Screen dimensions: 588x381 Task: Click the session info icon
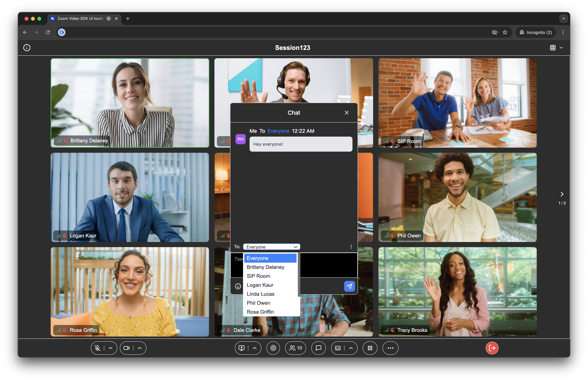(x=27, y=48)
